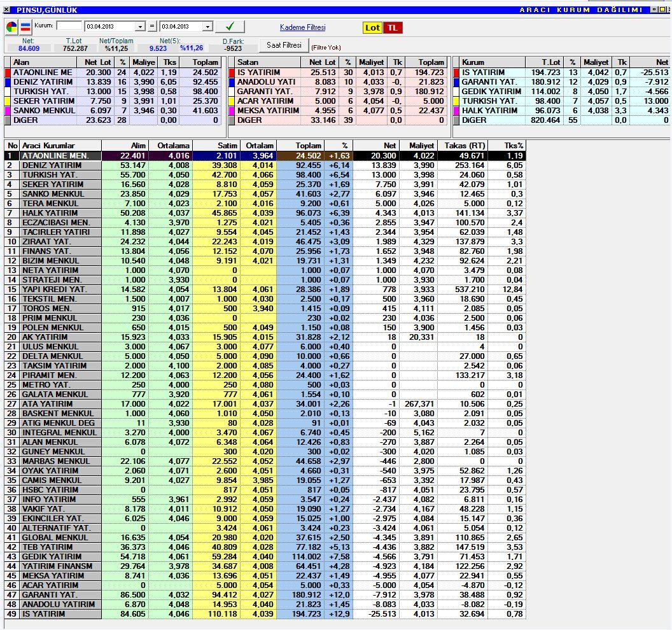Switch display to TL mode
The image size is (672, 630).
click(393, 27)
